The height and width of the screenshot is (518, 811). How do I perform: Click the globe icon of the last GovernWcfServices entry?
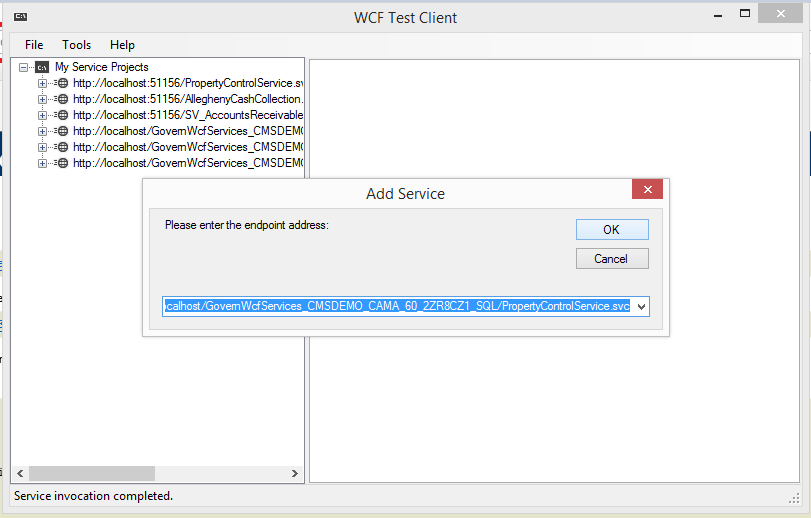[62, 163]
